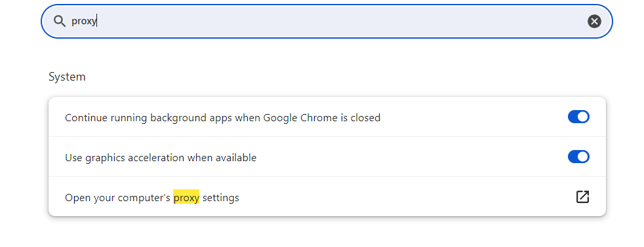
Task: Click the word "settings" in the proxy row
Action: tap(220, 198)
